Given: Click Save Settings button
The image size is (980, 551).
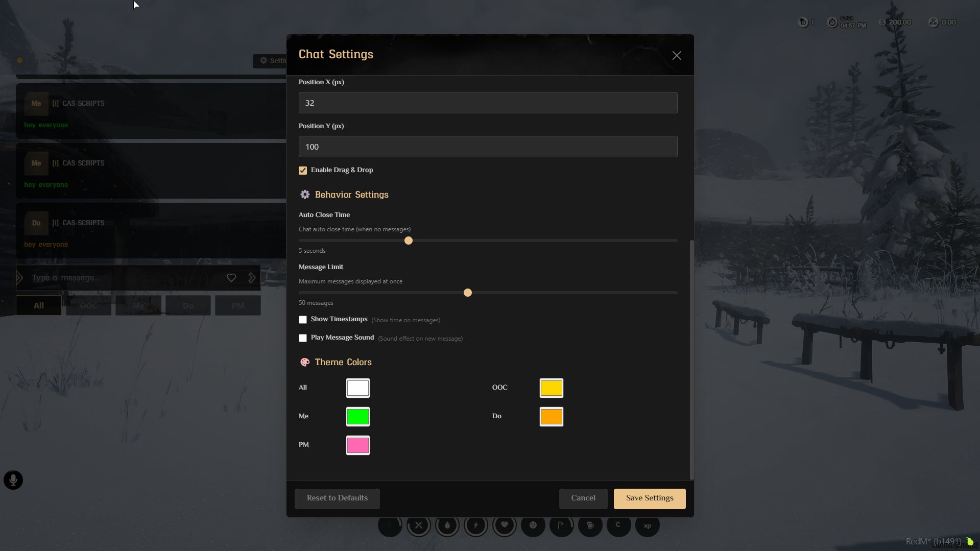Looking at the screenshot, I should coord(650,498).
